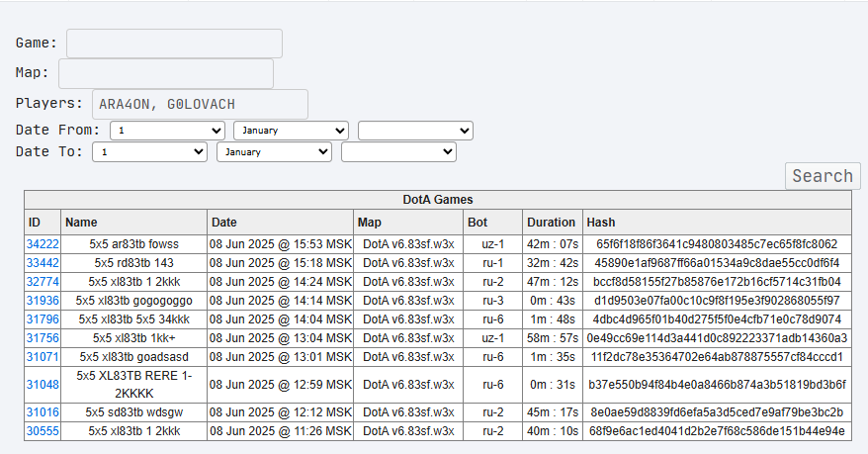This screenshot has width=868, height=454.
Task: Open game ID 31071 link
Action: point(43,357)
